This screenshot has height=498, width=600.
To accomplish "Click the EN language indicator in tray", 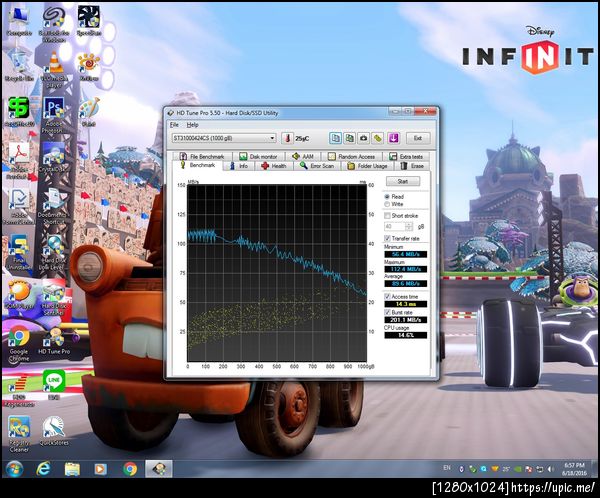I will click(447, 468).
